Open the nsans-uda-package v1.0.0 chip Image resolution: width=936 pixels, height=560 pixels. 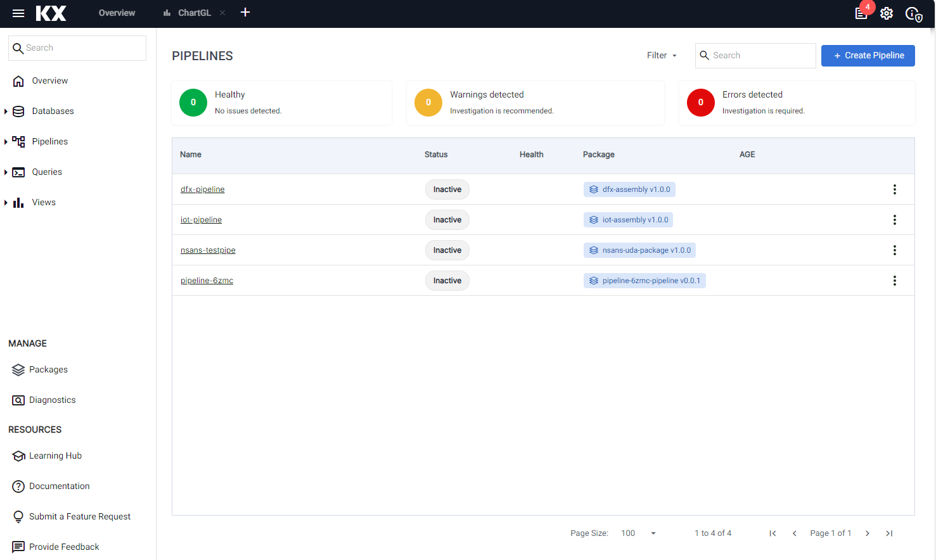point(639,250)
